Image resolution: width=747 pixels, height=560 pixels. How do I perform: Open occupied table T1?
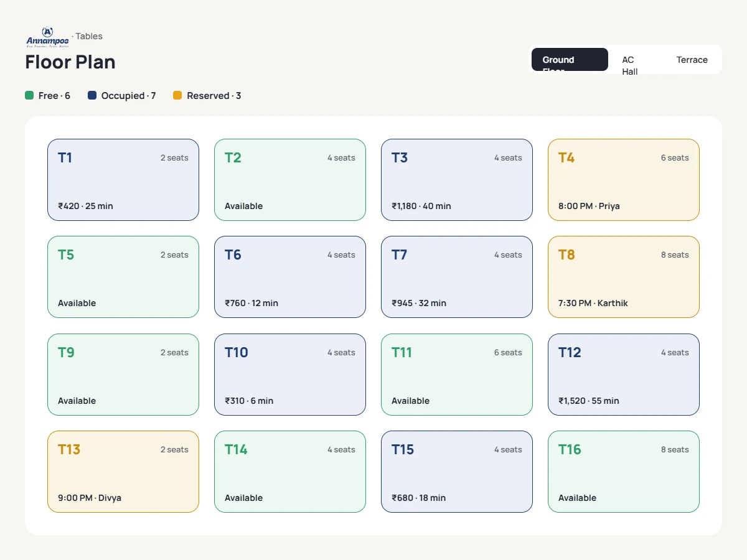coord(123,180)
